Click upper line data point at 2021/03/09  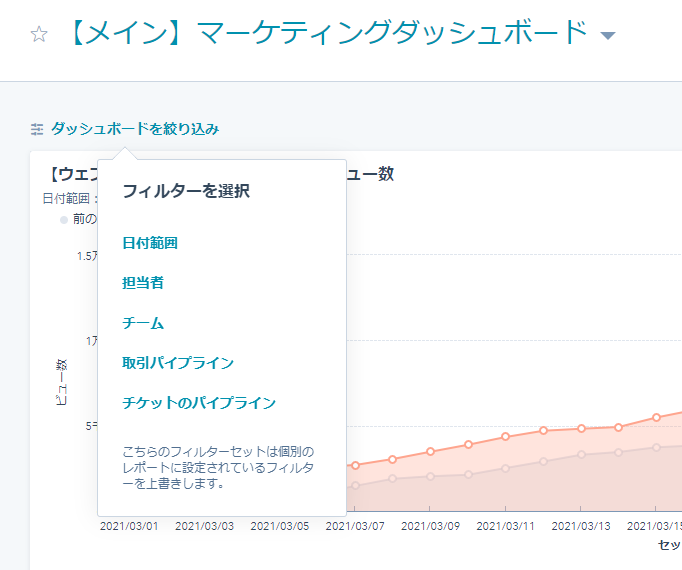pyautogui.click(x=430, y=452)
